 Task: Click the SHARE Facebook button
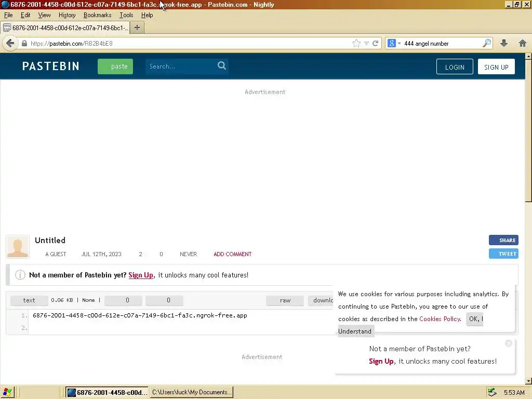pos(503,240)
